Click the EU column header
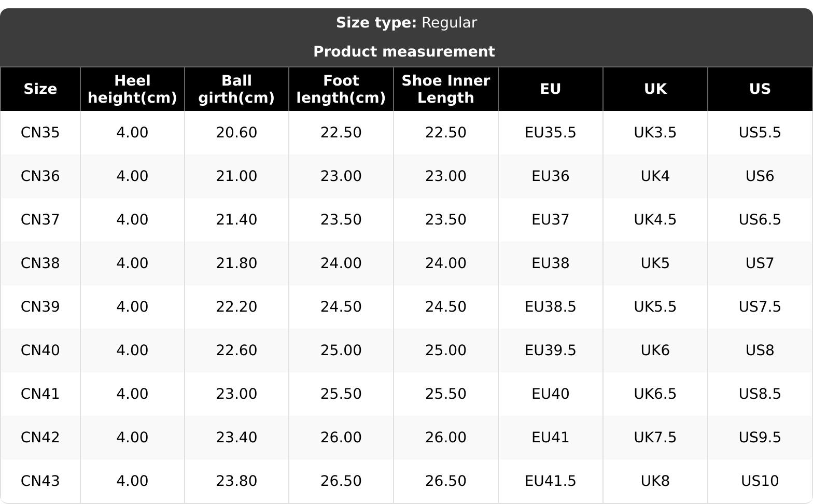The height and width of the screenshot is (504, 813). [550, 89]
